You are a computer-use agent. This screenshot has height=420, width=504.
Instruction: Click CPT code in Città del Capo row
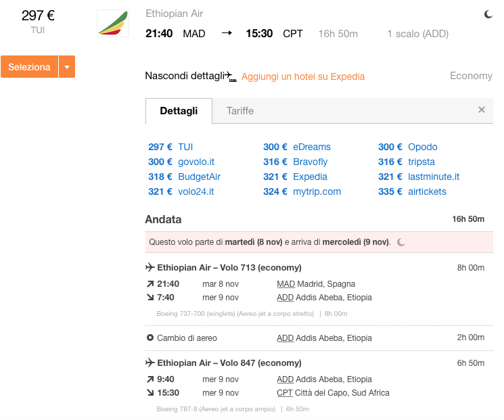click(284, 393)
